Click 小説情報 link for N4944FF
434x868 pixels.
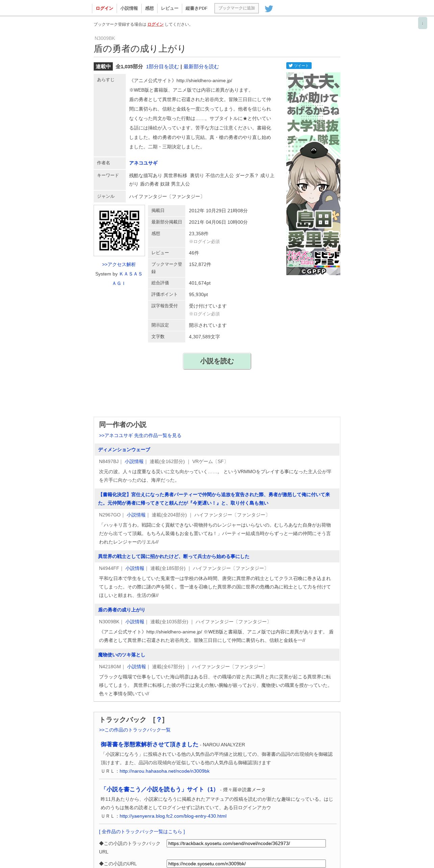click(x=135, y=568)
